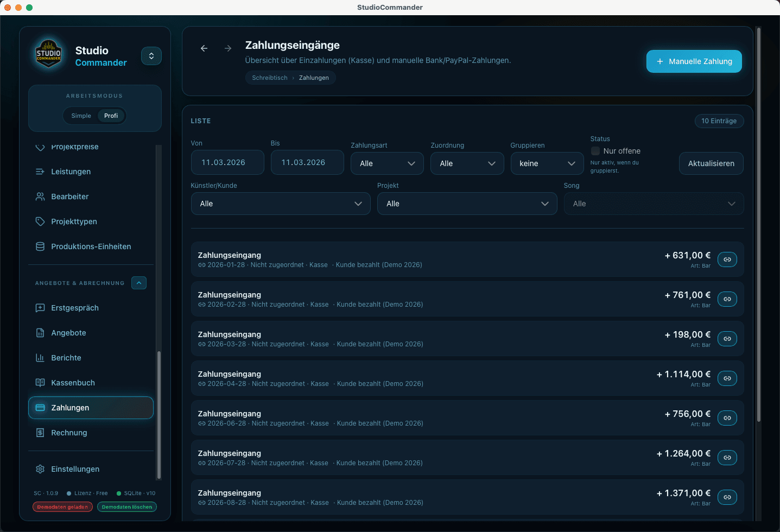The width and height of the screenshot is (780, 532).
Task: Click link icon for 1.114,00 € payment
Action: (727, 378)
